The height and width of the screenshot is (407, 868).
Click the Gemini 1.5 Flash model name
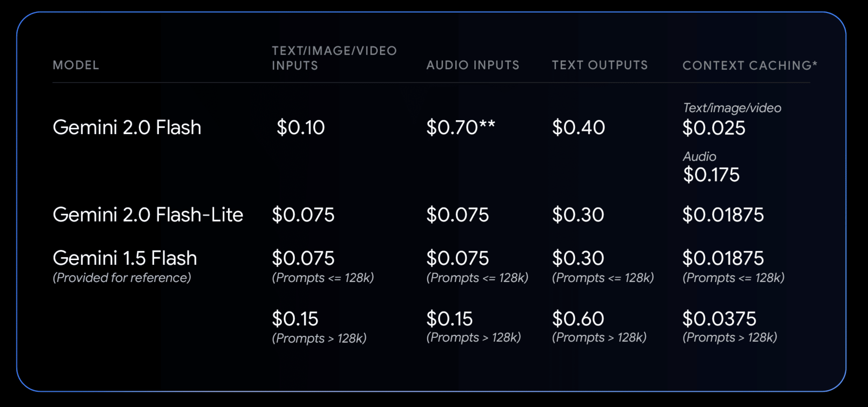tap(125, 258)
